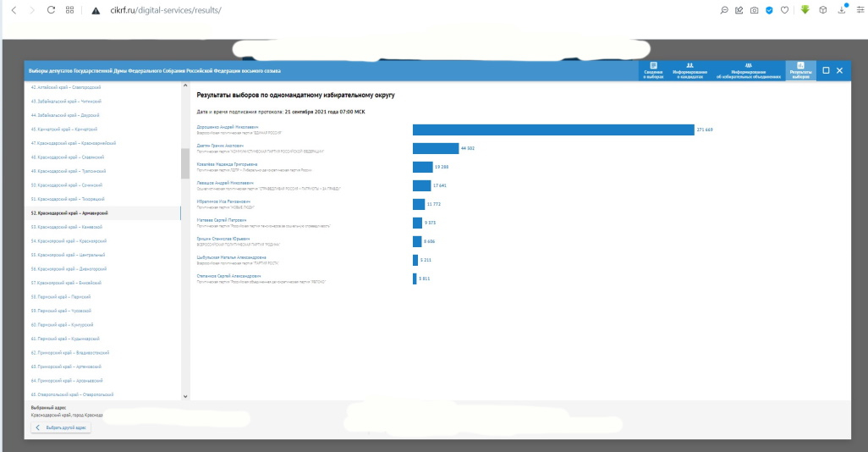The image size is (868, 452).
Task: Open the blue shield ad blocker icon
Action: pyautogui.click(x=770, y=10)
